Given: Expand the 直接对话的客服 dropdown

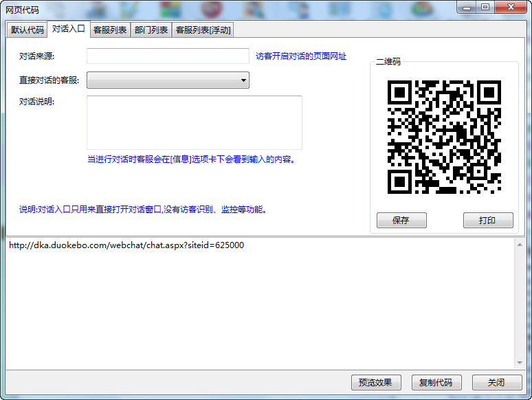Looking at the screenshot, I should pyautogui.click(x=168, y=80).
